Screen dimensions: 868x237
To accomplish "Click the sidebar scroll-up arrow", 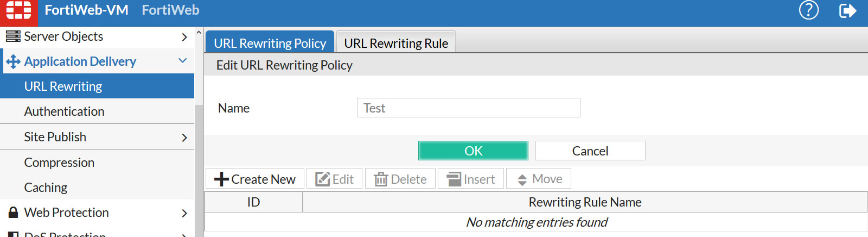I will [199, 33].
